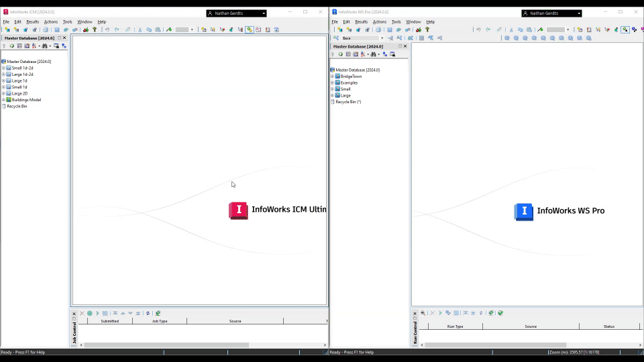The image size is (644, 362).
Task: Select Large 1d in the ICM tree
Action: (x=19, y=81)
